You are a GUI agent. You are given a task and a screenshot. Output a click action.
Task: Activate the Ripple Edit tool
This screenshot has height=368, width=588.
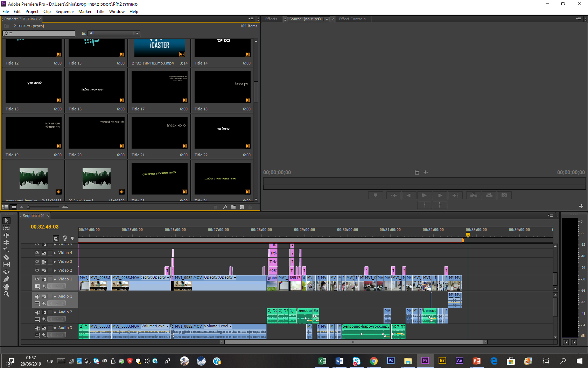point(6,235)
